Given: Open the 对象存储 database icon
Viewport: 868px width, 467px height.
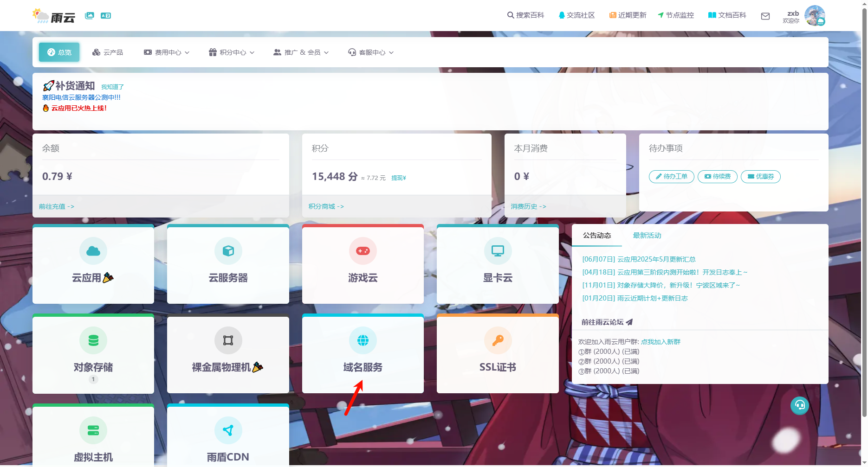Looking at the screenshot, I should click(x=93, y=340).
